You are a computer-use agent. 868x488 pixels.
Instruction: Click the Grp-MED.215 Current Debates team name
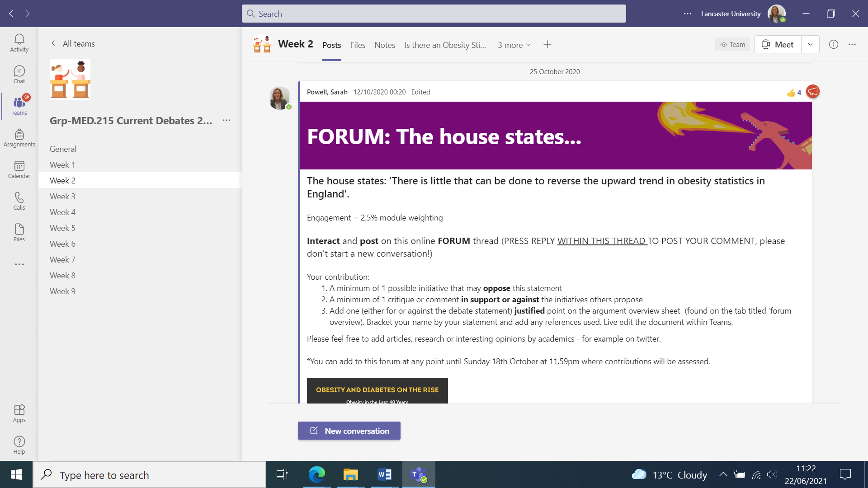click(x=131, y=121)
